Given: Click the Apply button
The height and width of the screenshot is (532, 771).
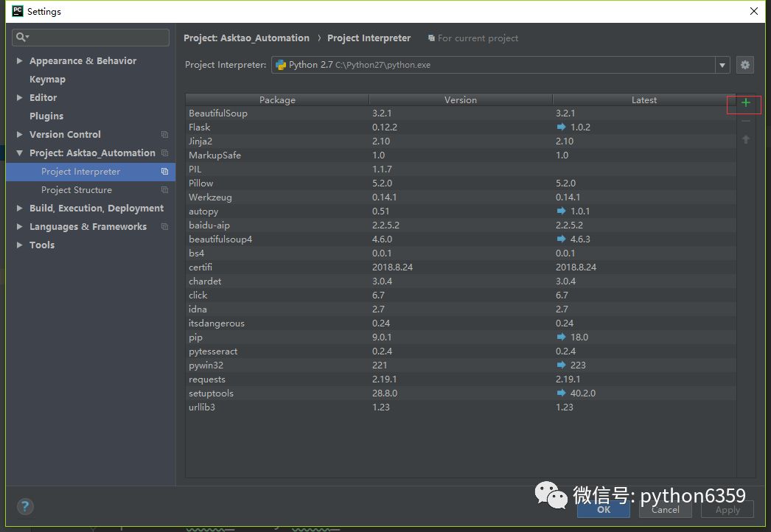Looking at the screenshot, I should tap(728, 509).
